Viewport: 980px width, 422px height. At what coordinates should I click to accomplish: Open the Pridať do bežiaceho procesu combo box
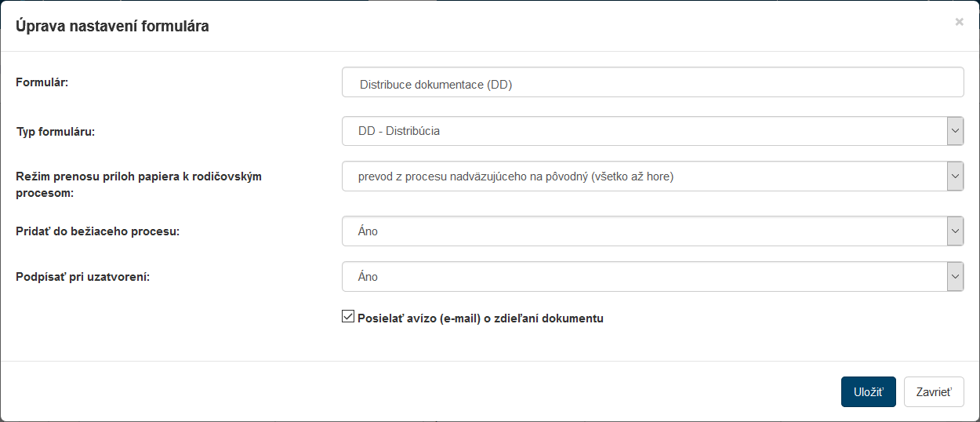pos(643,231)
